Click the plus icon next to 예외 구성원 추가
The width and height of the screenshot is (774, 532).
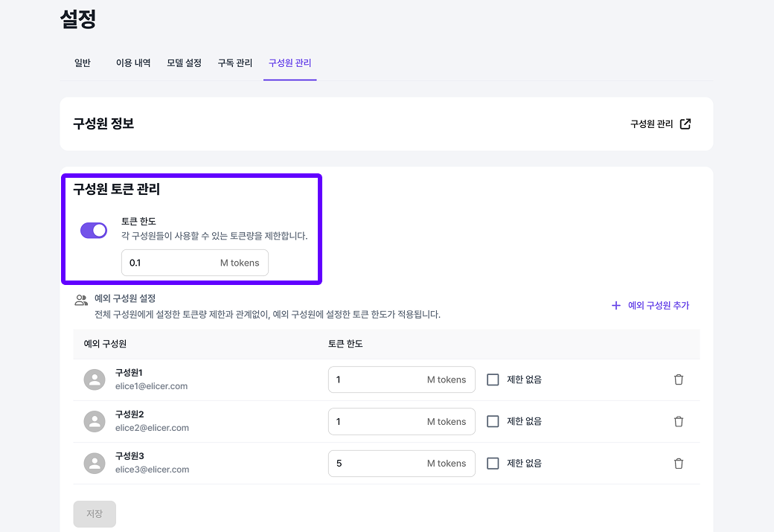coord(615,305)
